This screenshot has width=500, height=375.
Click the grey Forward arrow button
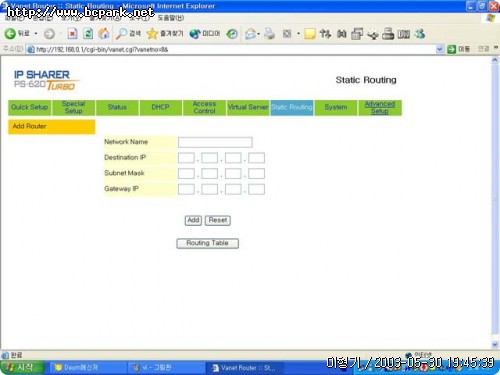(x=49, y=34)
